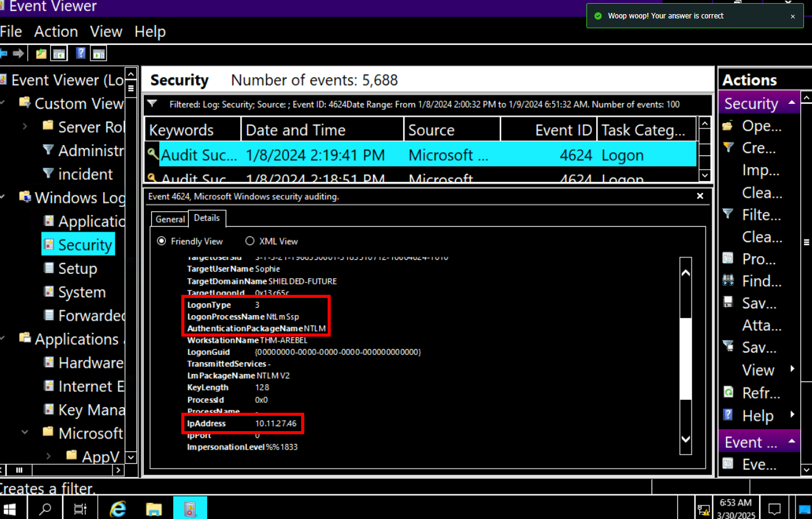Image resolution: width=812 pixels, height=519 pixels.
Task: Collapse the Microsoft folder node
Action: point(25,432)
